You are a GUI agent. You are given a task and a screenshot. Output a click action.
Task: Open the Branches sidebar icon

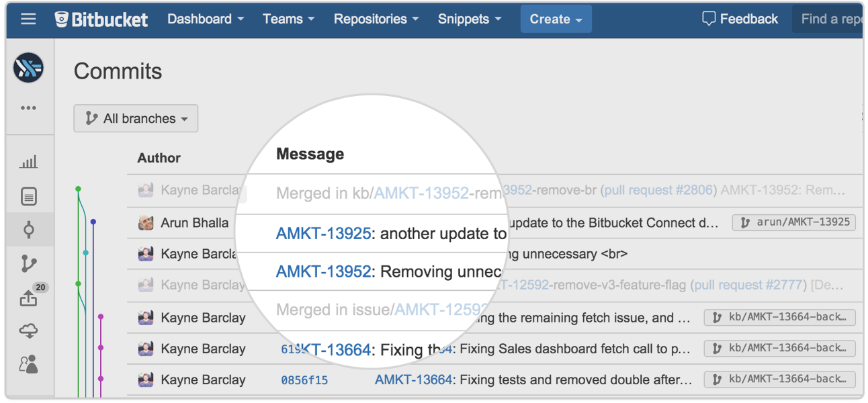click(28, 264)
